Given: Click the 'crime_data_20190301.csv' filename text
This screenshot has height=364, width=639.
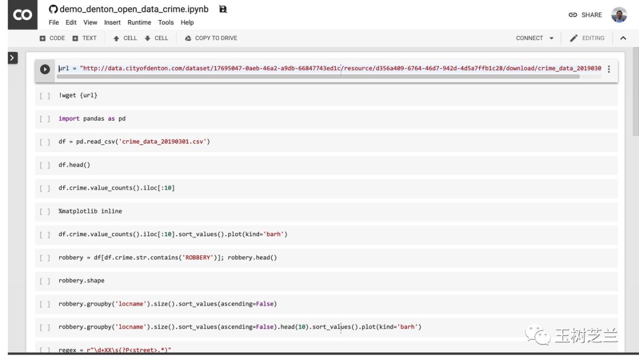Looking at the screenshot, I should [x=163, y=142].
